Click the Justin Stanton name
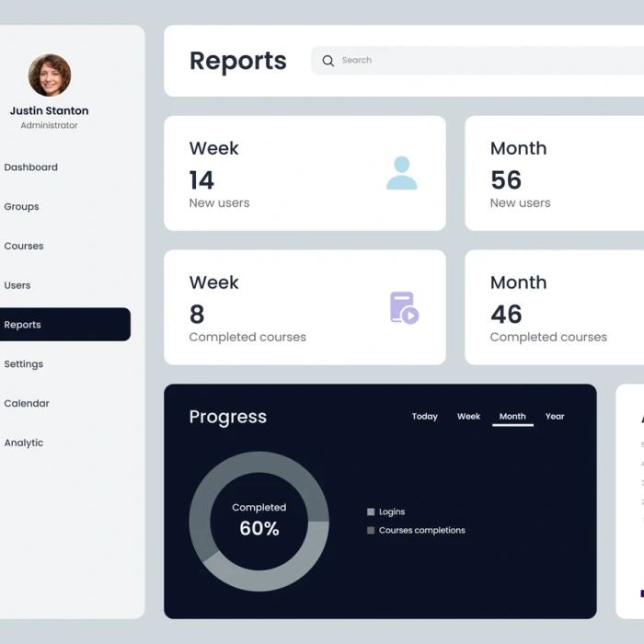 point(50,111)
